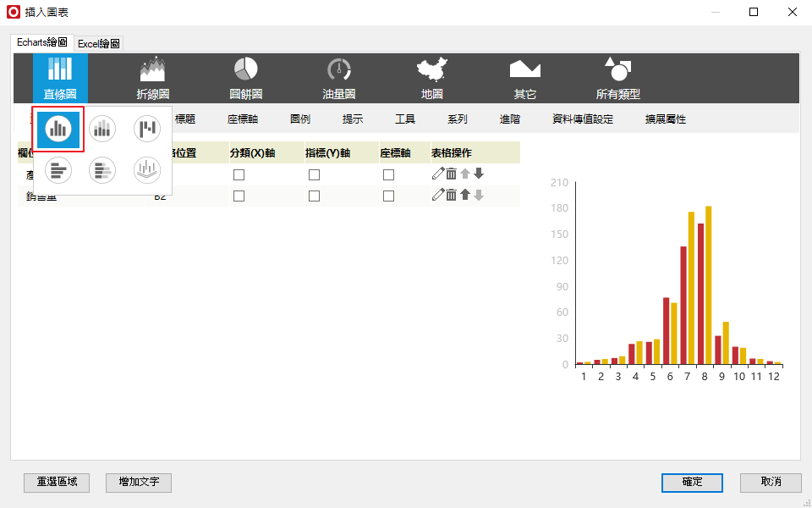The height and width of the screenshot is (508, 812).
Task: Select the basic vertical bar chart subtype
Action: (x=58, y=129)
